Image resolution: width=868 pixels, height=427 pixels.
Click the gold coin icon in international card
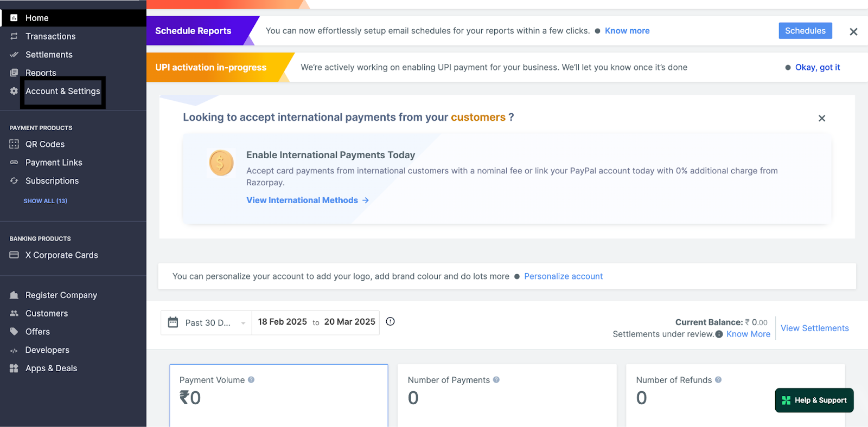pos(221,163)
